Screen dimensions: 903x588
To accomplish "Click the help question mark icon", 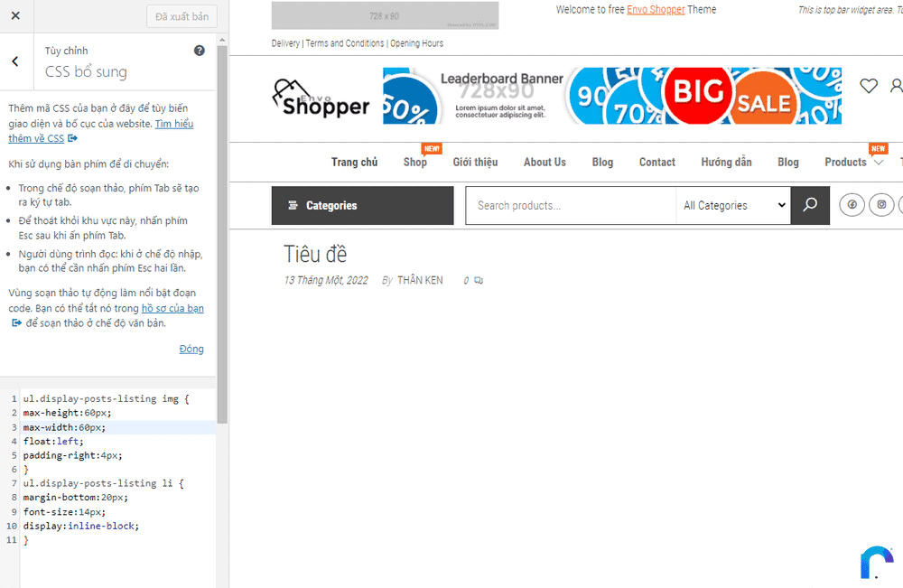I will coord(200,51).
